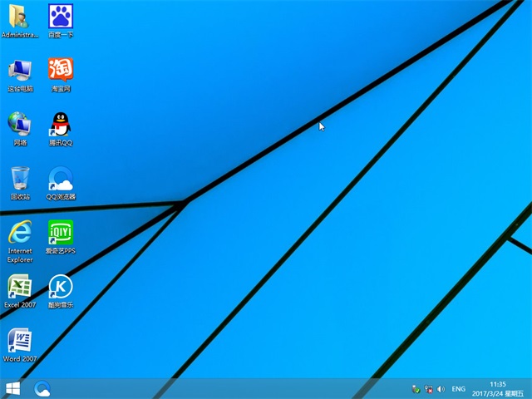Open the volume speaker tray icon
Image resolution: width=532 pixels, height=399 pixels.
(x=441, y=388)
